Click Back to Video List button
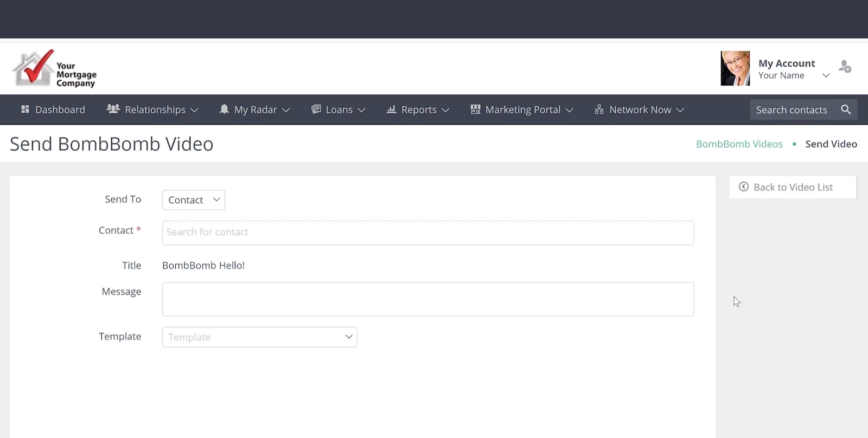The width and height of the screenshot is (868, 438). 793,187
